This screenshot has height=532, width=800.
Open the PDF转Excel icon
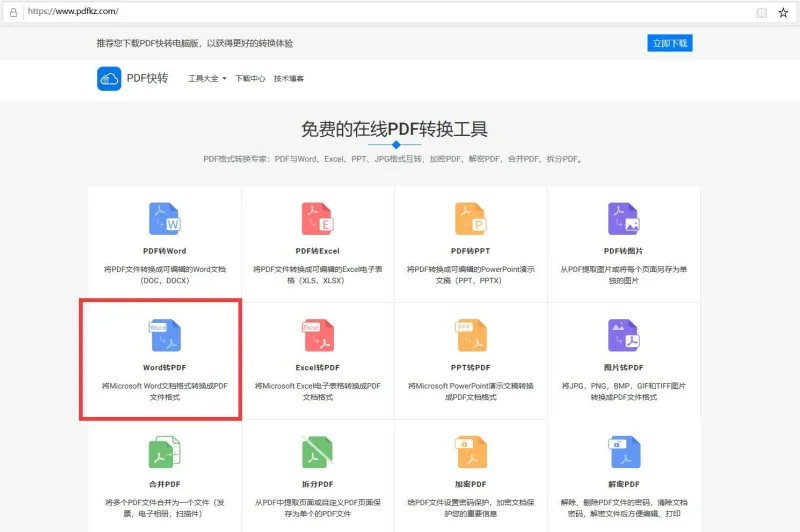point(317,218)
